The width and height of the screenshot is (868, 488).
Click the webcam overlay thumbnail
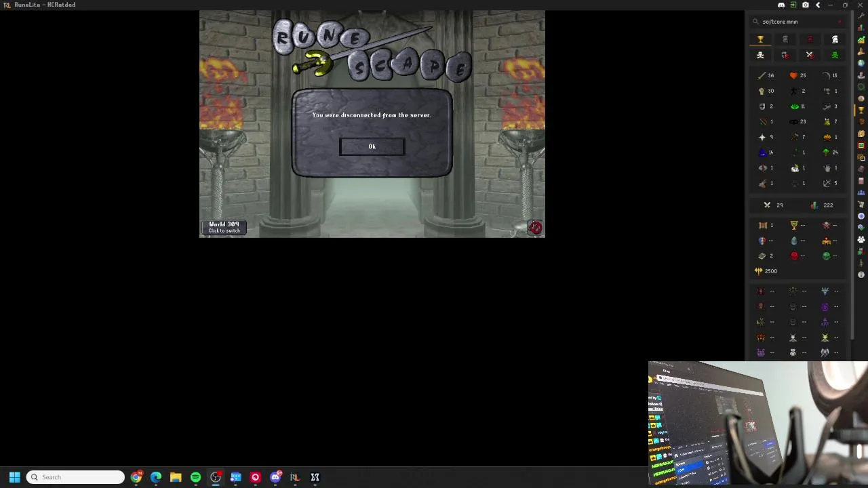click(758, 423)
